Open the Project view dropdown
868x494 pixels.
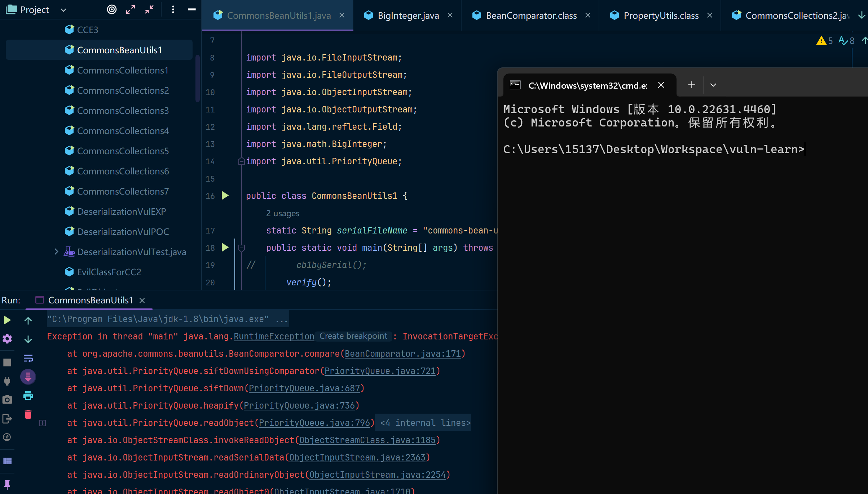click(x=63, y=10)
